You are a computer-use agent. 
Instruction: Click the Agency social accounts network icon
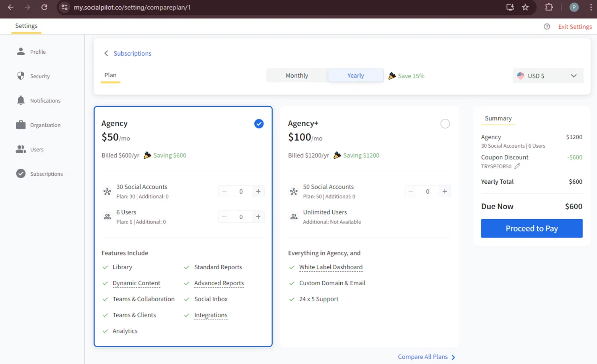(107, 191)
